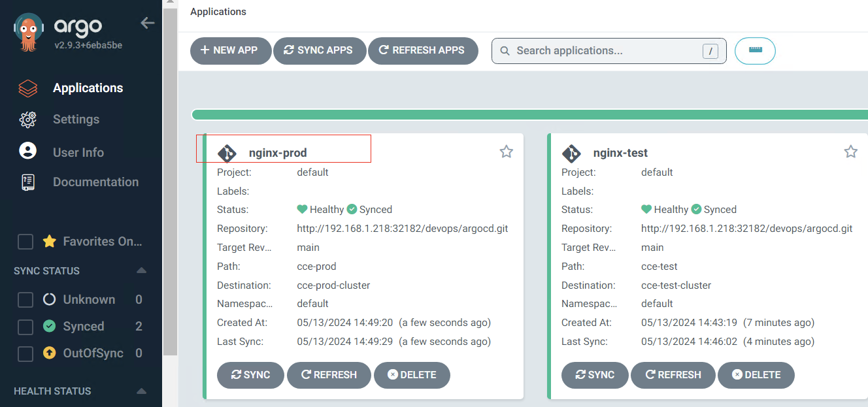
Task: Refresh the nginx-prod application
Action: pyautogui.click(x=329, y=375)
